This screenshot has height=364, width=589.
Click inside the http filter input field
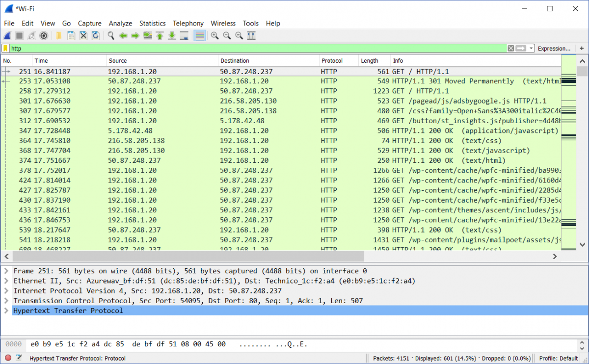pyautogui.click(x=196, y=48)
